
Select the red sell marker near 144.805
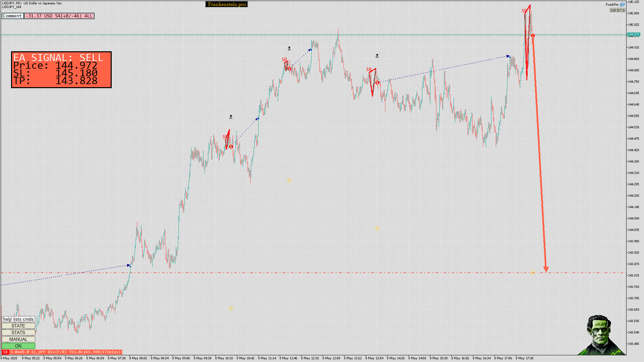coord(289,69)
